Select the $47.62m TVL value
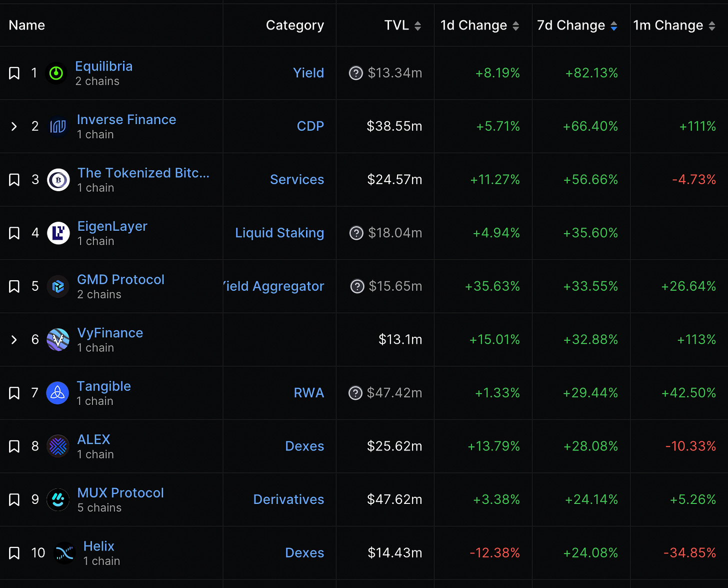728x588 pixels. (x=394, y=499)
